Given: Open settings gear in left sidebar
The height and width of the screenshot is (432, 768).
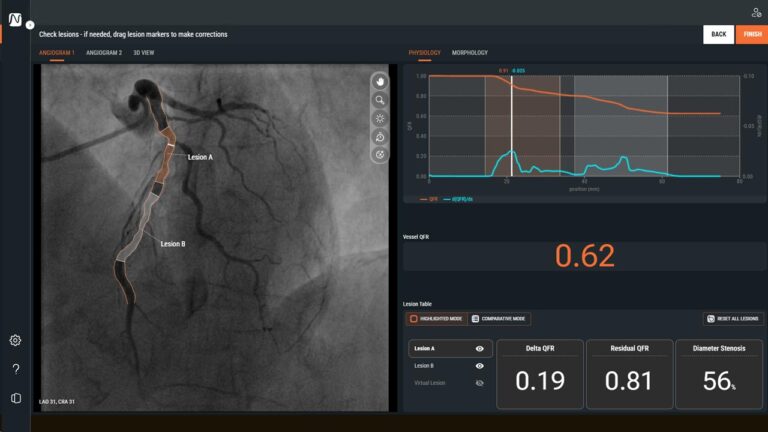Looking at the screenshot, I should click(x=15, y=340).
